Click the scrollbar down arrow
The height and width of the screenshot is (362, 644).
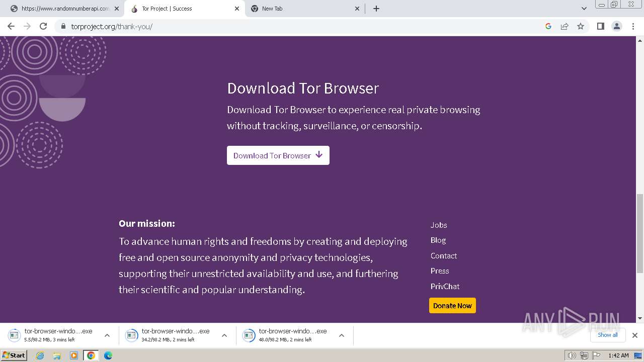(x=640, y=318)
